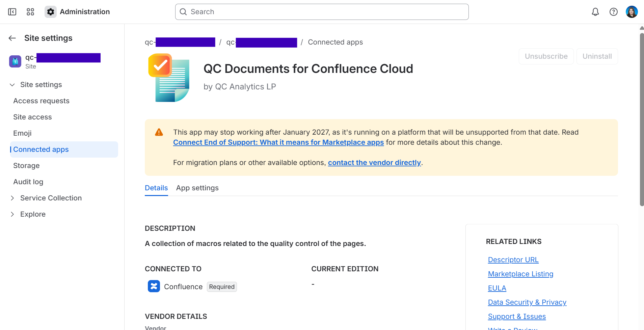
Task: Open the user profile avatar
Action: 632,12
